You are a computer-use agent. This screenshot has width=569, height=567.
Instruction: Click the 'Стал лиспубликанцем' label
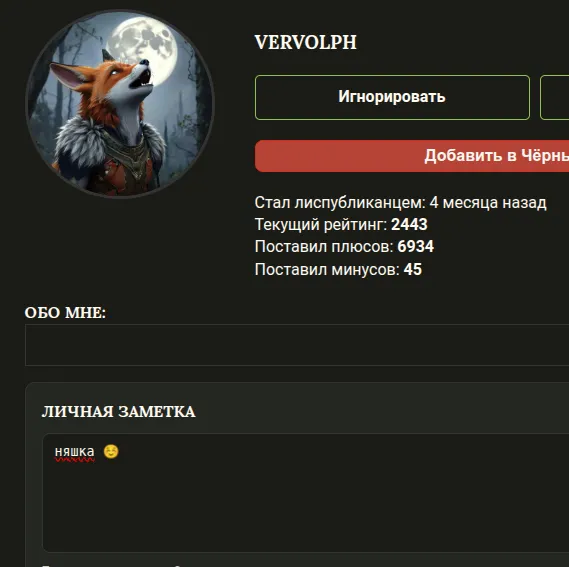tap(340, 203)
